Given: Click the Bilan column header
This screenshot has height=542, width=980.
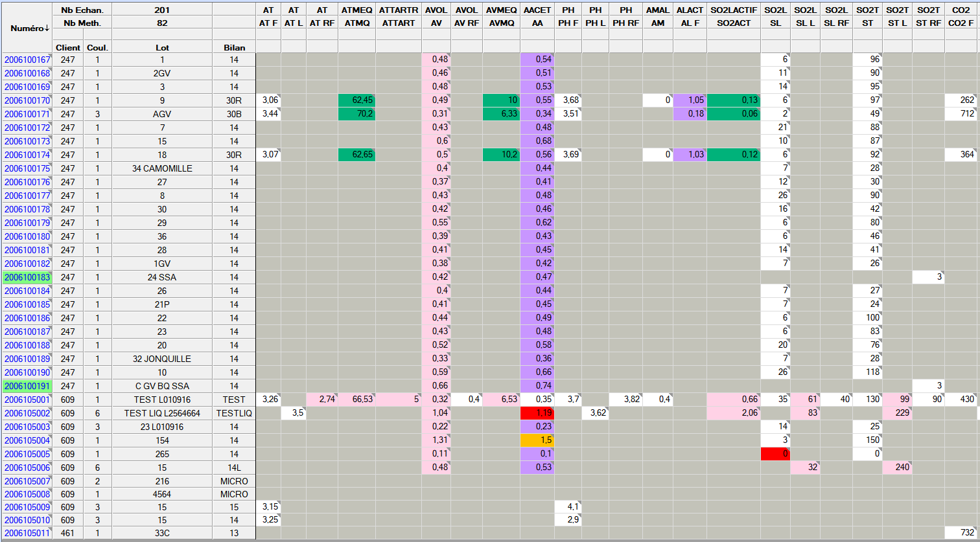Looking at the screenshot, I should tap(233, 47).
